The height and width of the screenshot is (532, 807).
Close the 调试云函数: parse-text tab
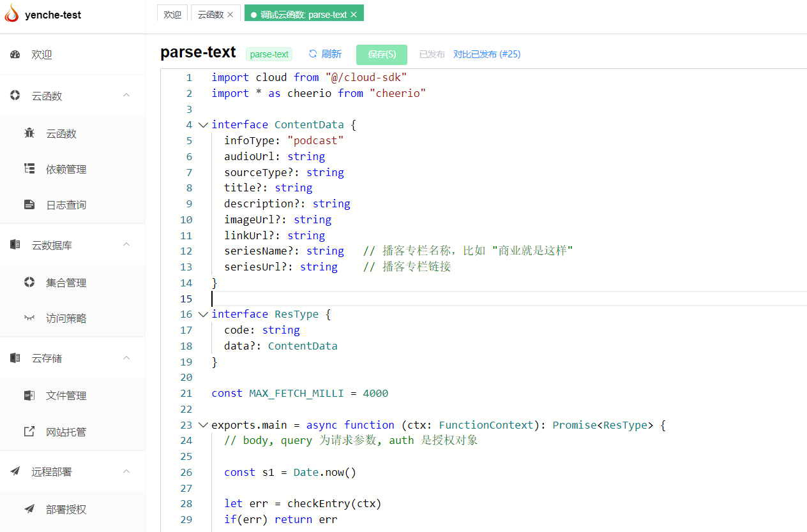[x=354, y=15]
